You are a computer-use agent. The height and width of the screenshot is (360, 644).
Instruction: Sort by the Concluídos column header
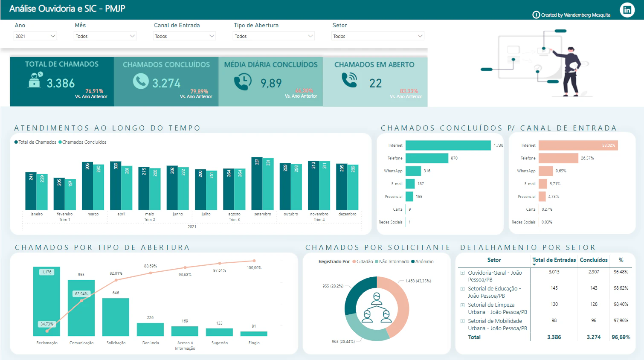[x=594, y=260]
